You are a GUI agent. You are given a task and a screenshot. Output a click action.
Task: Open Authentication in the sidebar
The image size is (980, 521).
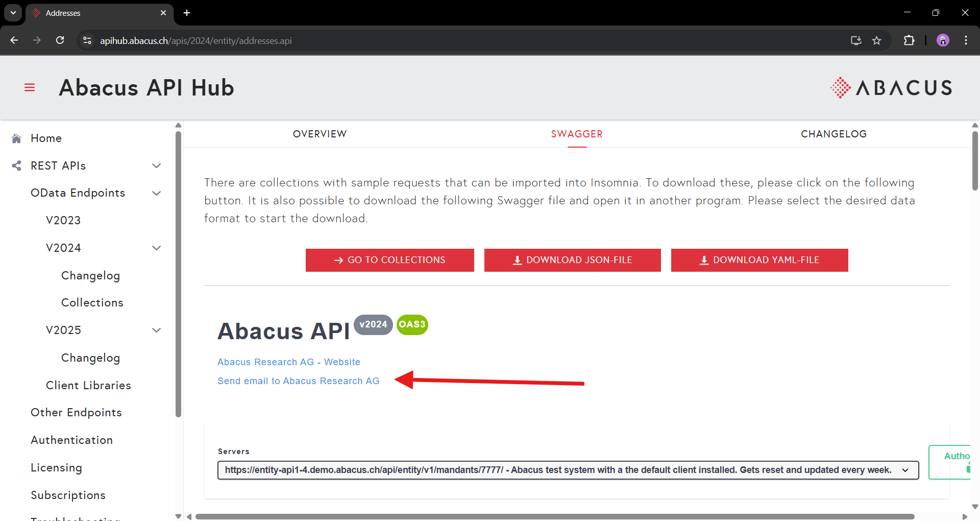(71, 440)
